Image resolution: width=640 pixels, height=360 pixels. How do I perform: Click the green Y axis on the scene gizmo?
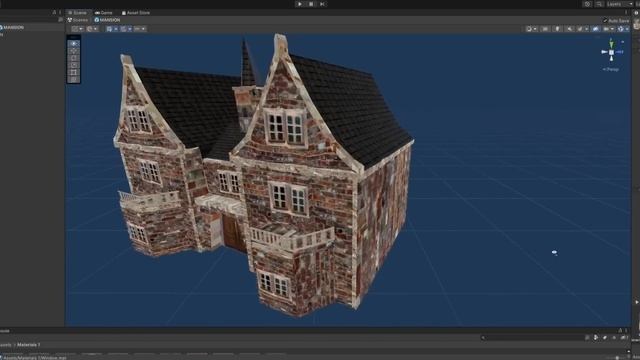pos(611,44)
